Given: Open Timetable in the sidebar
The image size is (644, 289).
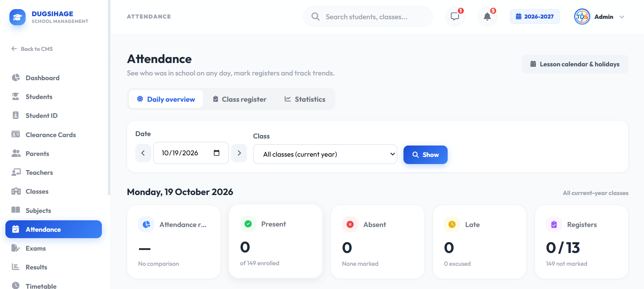Looking at the screenshot, I should [x=54, y=286].
